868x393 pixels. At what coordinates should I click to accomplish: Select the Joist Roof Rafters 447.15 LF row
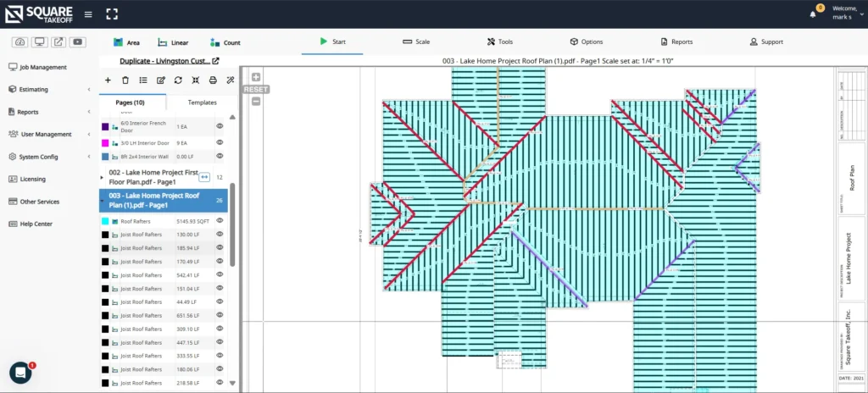[164, 343]
